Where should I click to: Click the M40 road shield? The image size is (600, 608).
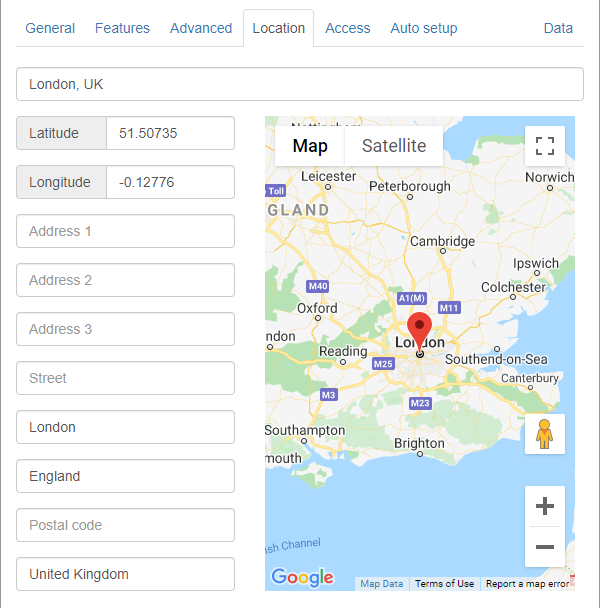click(318, 286)
